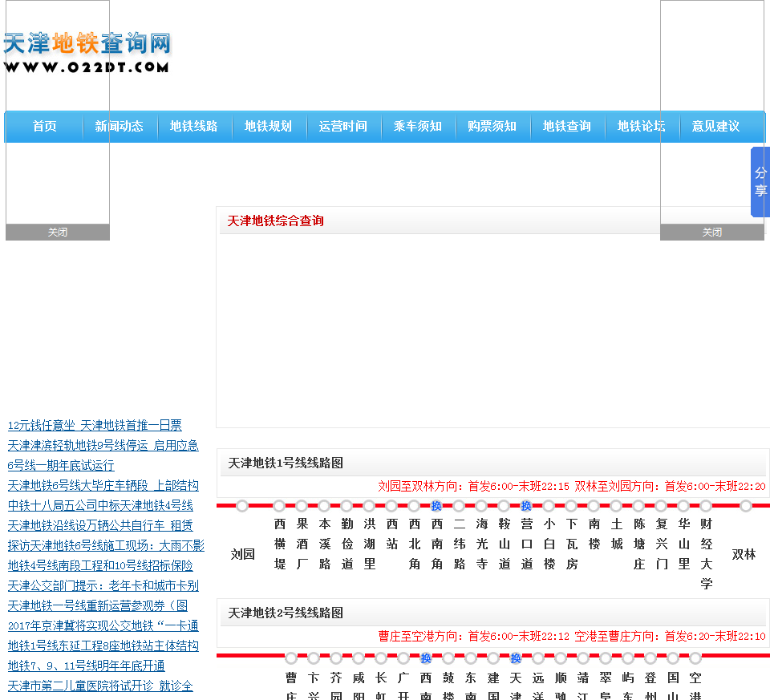This screenshot has width=770, height=700.
Task: Click the 陈塘庄 station name
Action: pos(639,544)
